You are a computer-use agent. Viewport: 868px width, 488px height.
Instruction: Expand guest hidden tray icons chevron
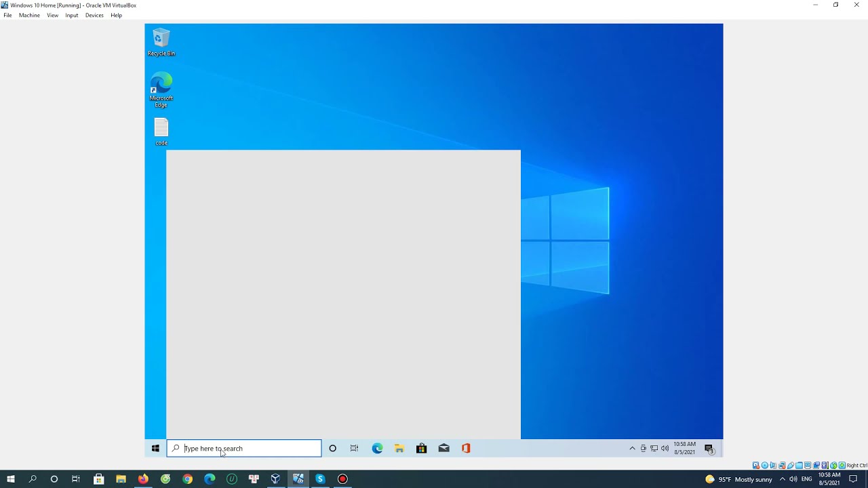tap(632, 448)
